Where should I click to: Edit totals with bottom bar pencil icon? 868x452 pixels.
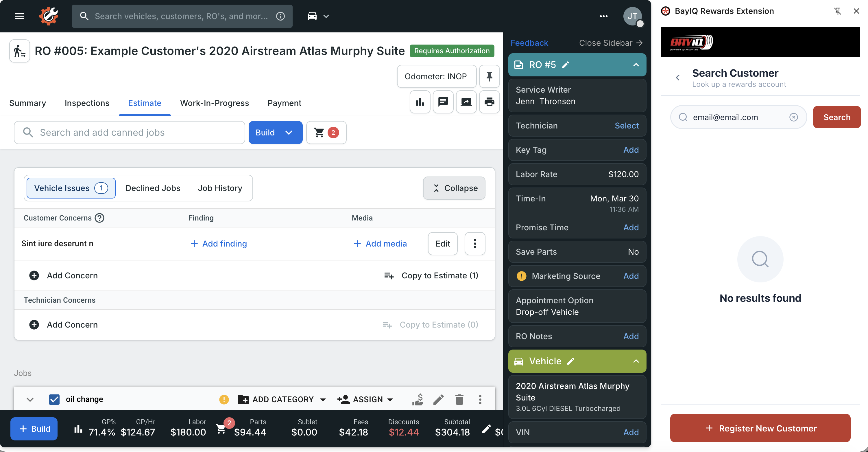(x=486, y=429)
